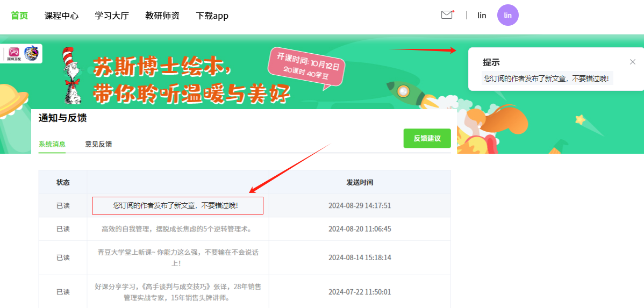Open the 教研师资 page
The width and height of the screenshot is (644, 308).
[162, 16]
